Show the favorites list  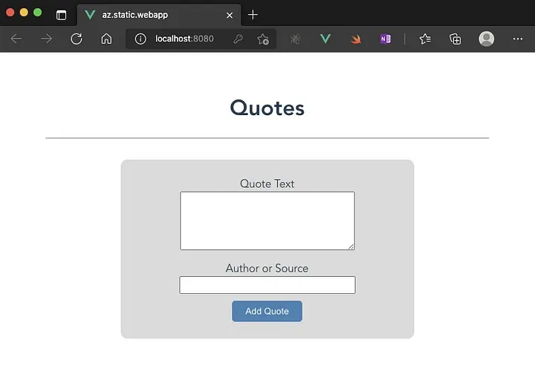pyautogui.click(x=425, y=39)
